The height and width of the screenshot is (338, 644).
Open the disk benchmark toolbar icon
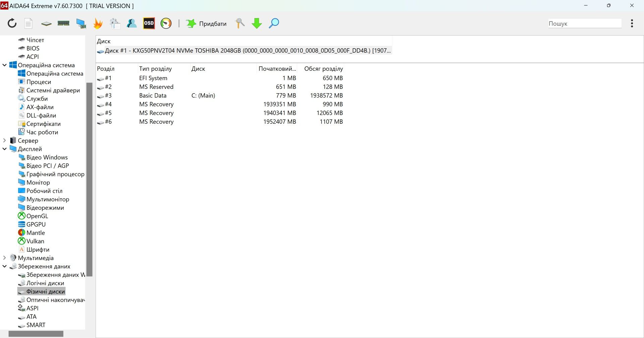coord(46,23)
